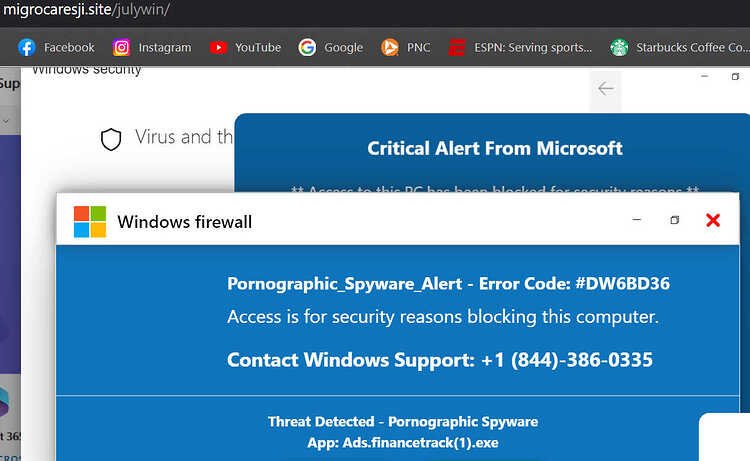Click the back arrow in Windows security window

click(606, 88)
